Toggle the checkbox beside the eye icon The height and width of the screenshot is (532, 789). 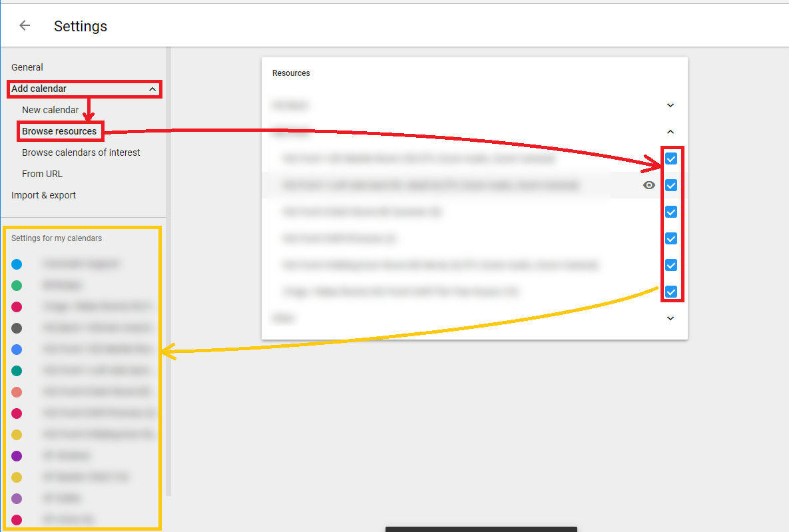click(671, 186)
